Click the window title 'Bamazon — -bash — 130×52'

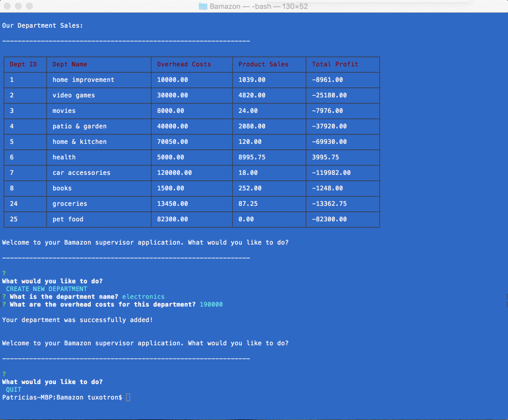(258, 6)
